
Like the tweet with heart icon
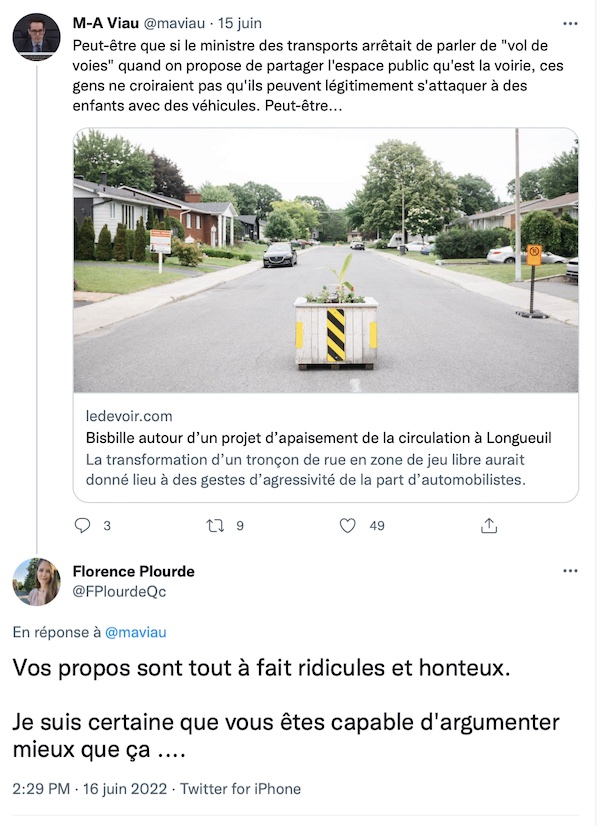347,525
